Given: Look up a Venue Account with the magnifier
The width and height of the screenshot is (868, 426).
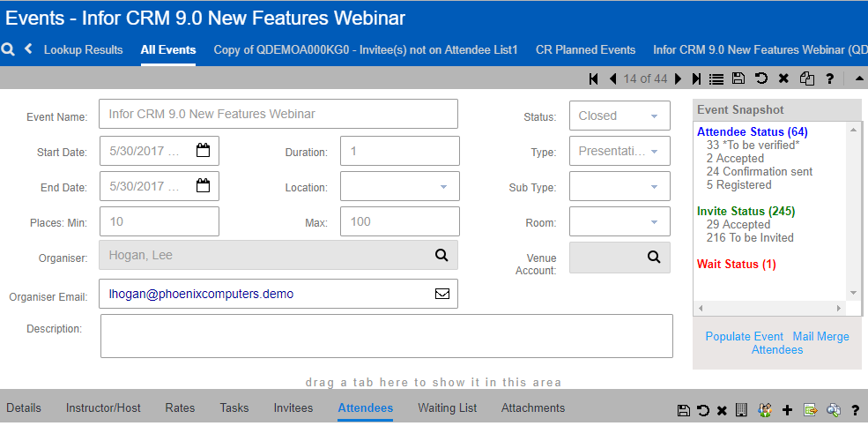Looking at the screenshot, I should [x=654, y=257].
